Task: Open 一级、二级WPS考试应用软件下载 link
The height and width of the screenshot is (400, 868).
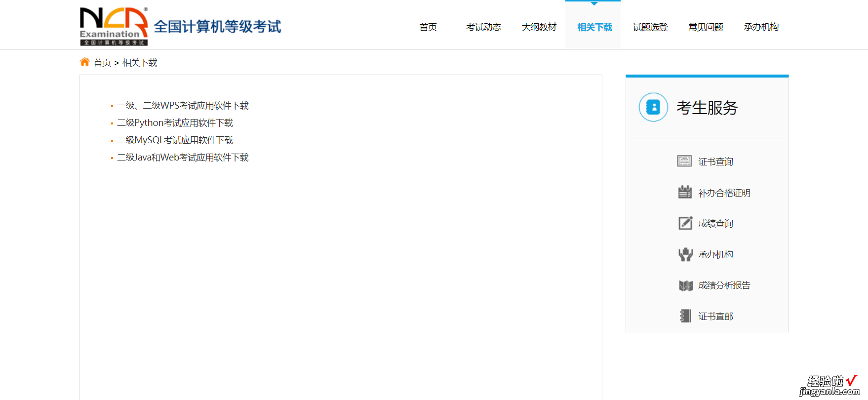Action: pos(183,106)
